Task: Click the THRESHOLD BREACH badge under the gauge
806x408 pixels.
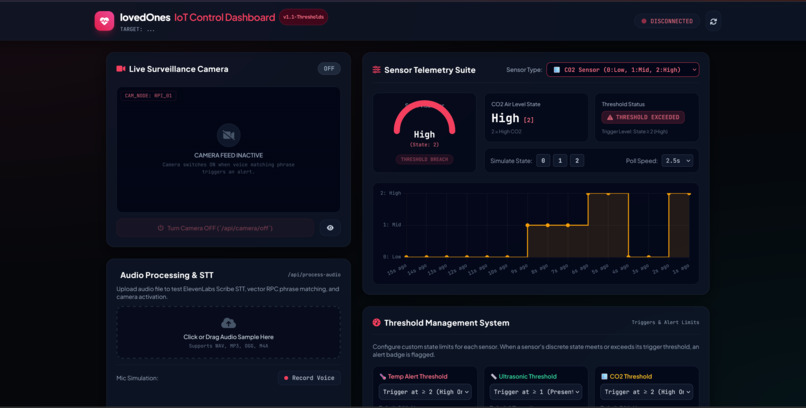Action: 425,159
